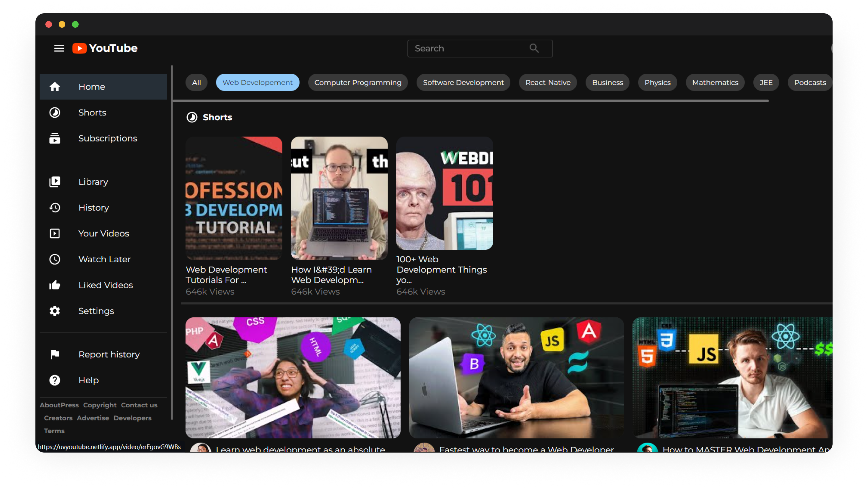Click the Liked Videos thumbs-up icon
Screen dimensions: 868x488
pyautogui.click(x=55, y=285)
